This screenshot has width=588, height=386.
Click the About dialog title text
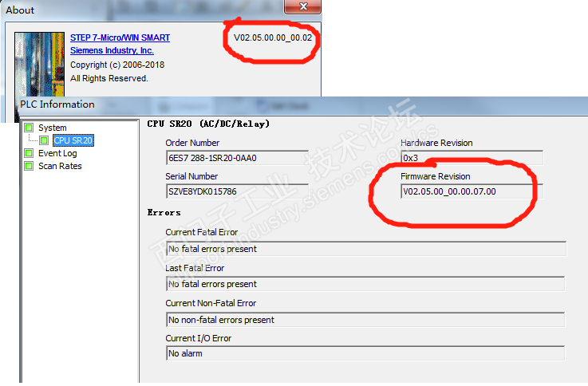(x=20, y=10)
